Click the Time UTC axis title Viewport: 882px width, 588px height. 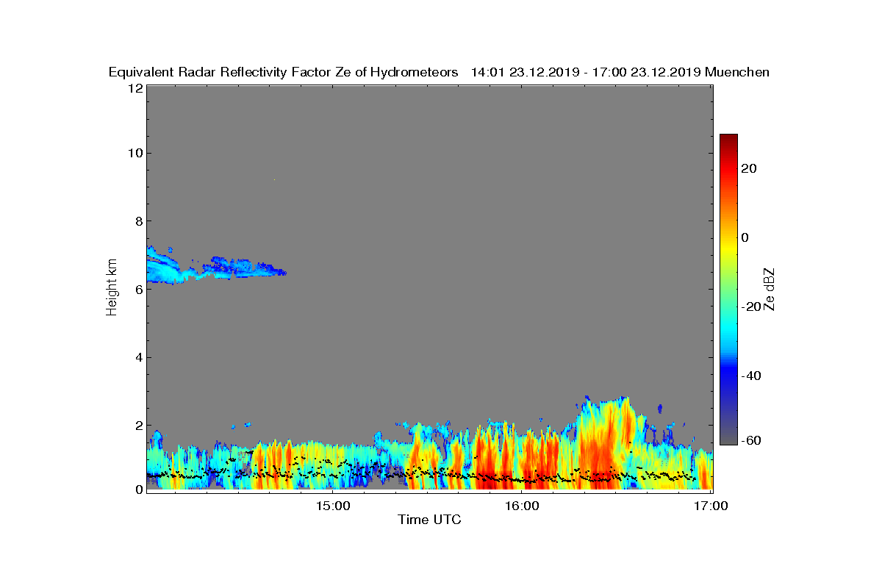click(430, 520)
